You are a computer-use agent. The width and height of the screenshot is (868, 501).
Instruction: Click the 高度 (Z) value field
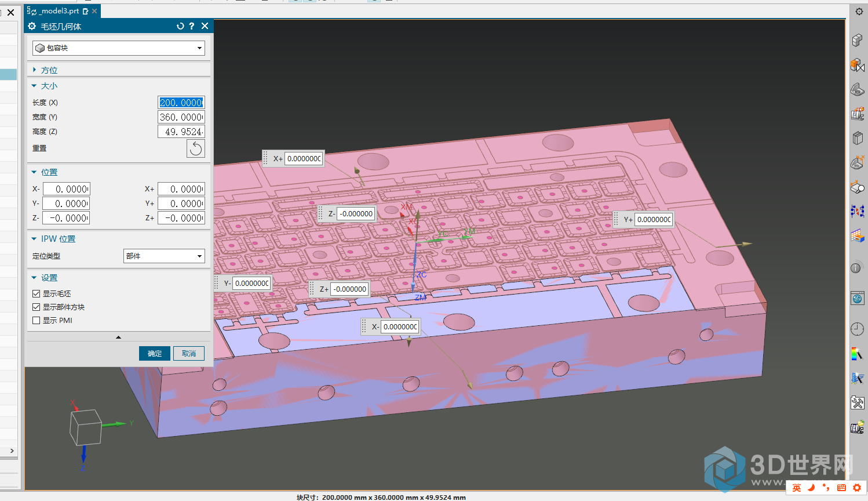point(181,132)
